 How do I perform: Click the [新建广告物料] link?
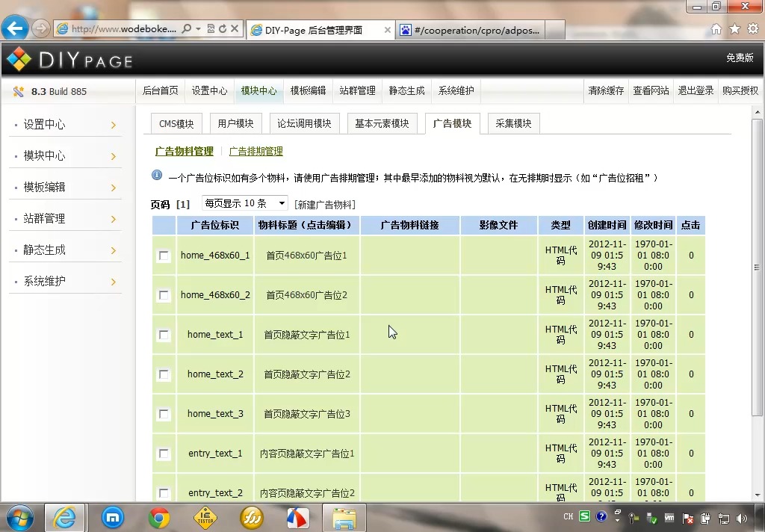coord(325,205)
